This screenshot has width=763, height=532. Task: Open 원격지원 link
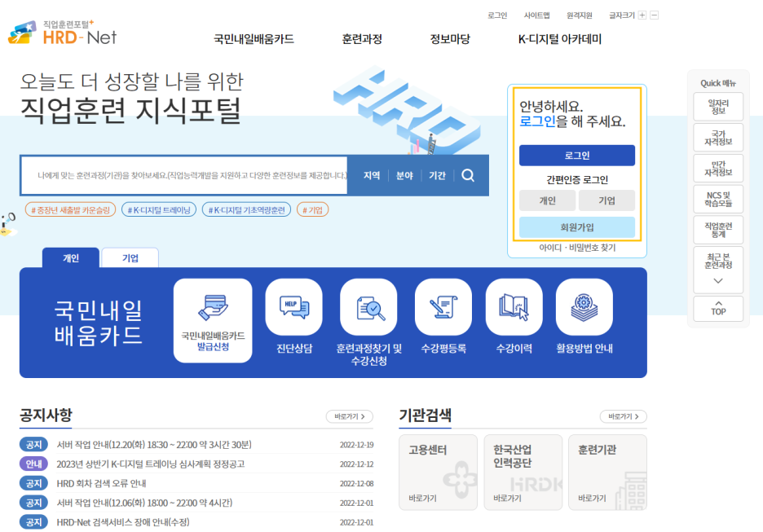579,15
